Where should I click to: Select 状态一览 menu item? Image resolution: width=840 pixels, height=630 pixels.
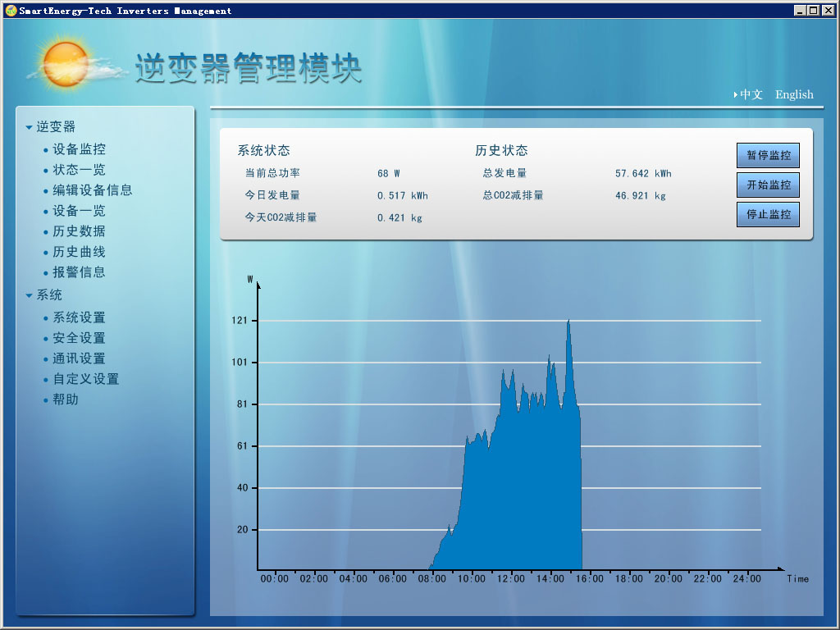[79, 170]
